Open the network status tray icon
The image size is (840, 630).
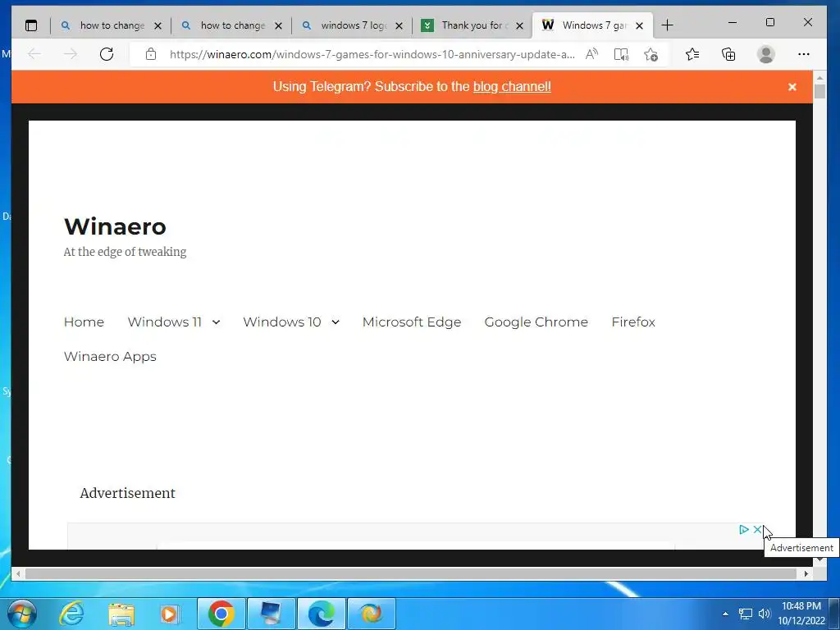click(745, 614)
